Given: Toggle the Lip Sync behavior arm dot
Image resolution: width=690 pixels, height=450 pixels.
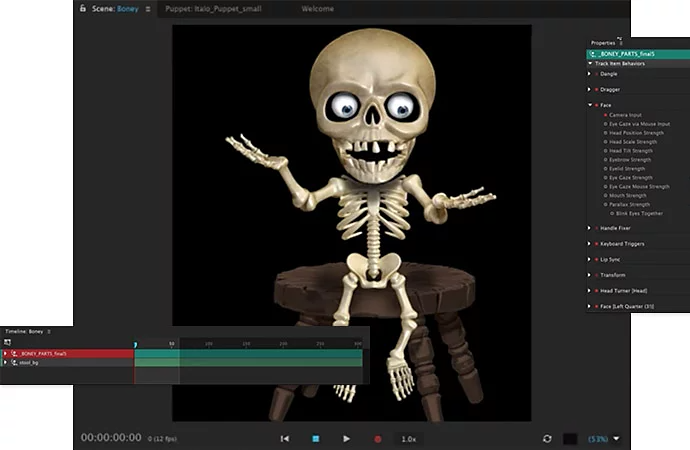Looking at the screenshot, I should tap(598, 259).
